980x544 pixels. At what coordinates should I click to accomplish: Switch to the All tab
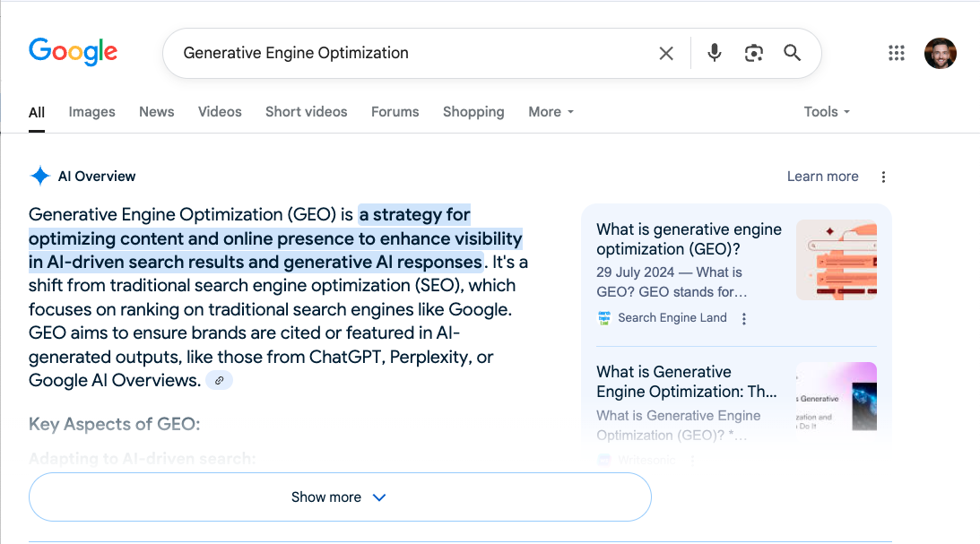(x=37, y=112)
